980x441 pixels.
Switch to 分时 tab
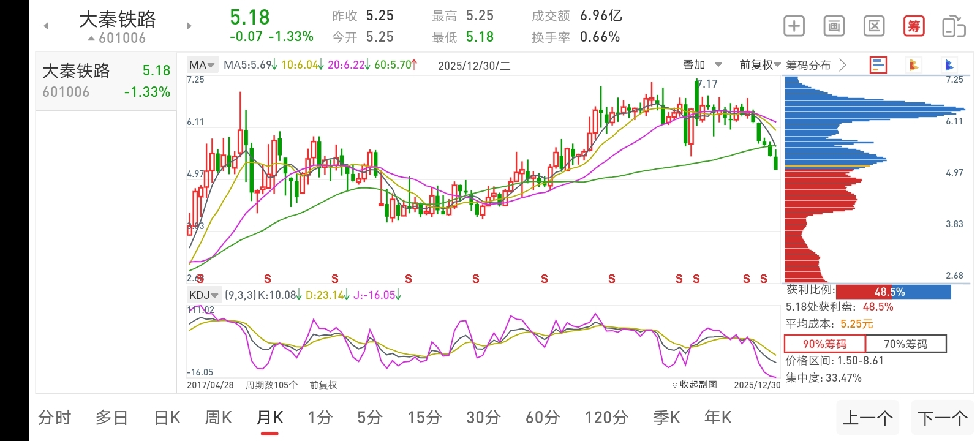[55, 418]
